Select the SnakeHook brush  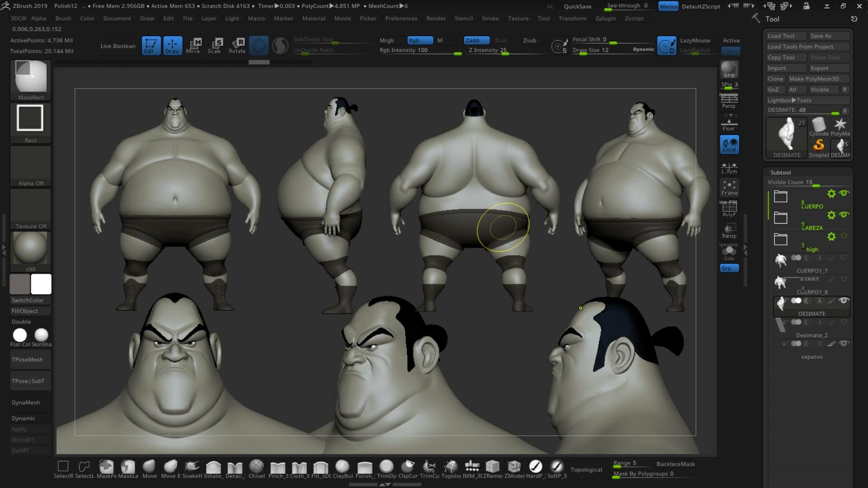coord(192,469)
